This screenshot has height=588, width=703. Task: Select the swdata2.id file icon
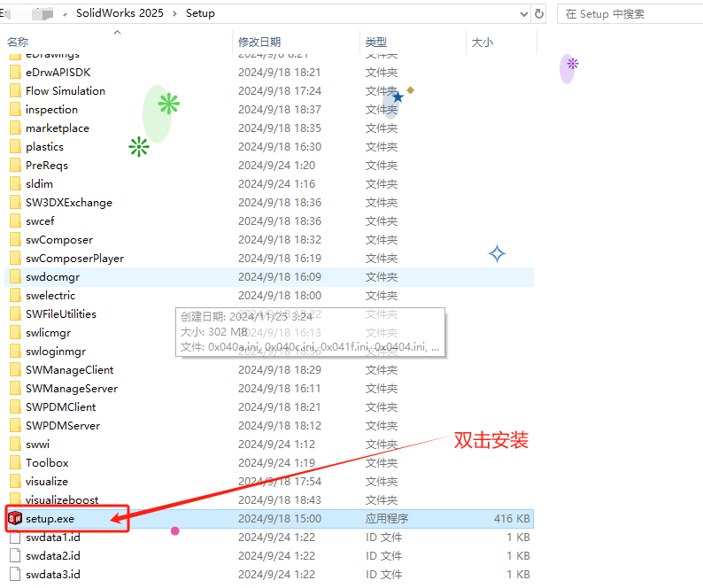(x=15, y=556)
